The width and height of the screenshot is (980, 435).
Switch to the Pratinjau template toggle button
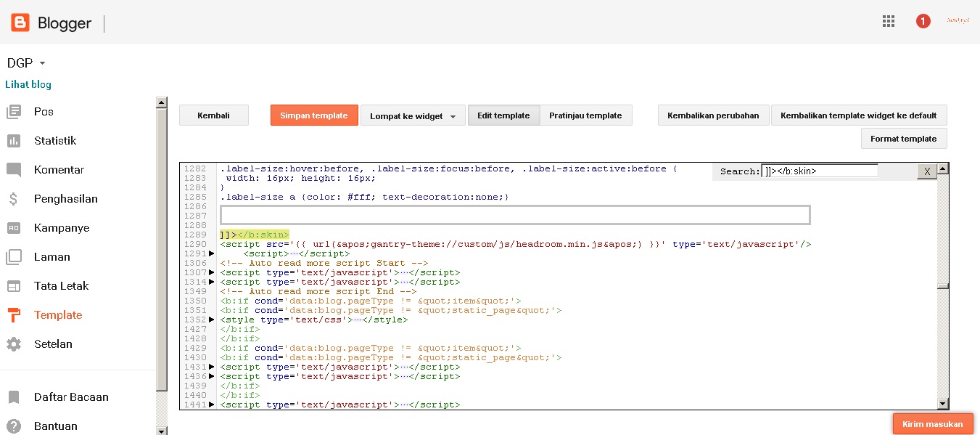585,115
